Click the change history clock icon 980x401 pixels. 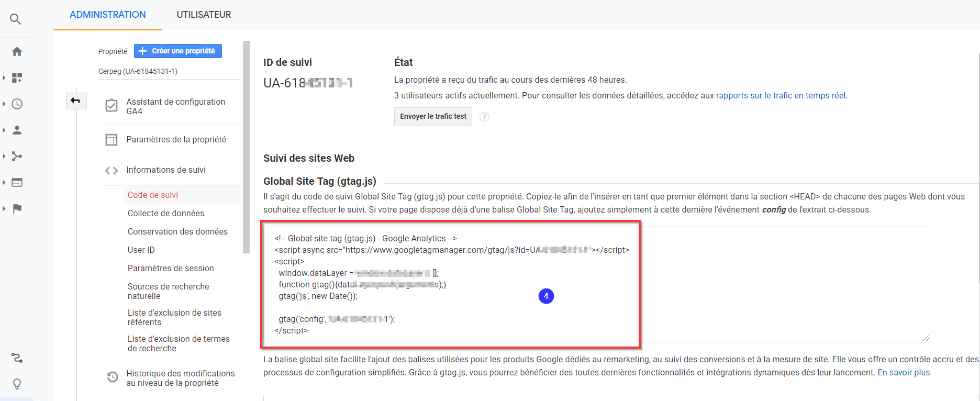click(113, 377)
